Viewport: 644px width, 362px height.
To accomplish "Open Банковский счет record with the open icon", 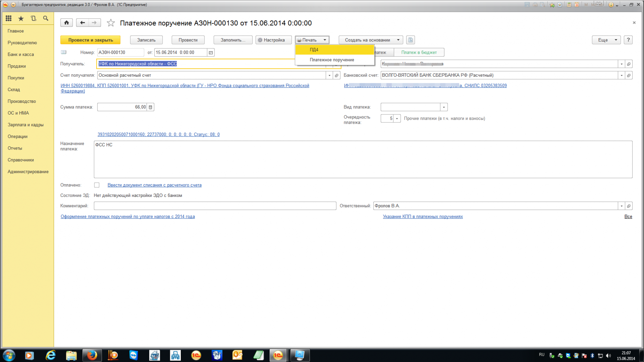I will 629,75.
